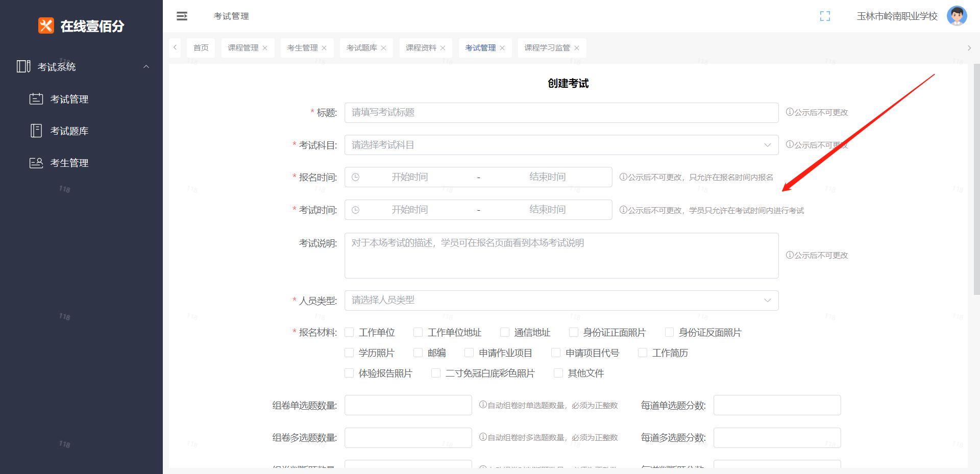The height and width of the screenshot is (474, 980).
Task: Close the 课程资料 tab
Action: coord(443,48)
